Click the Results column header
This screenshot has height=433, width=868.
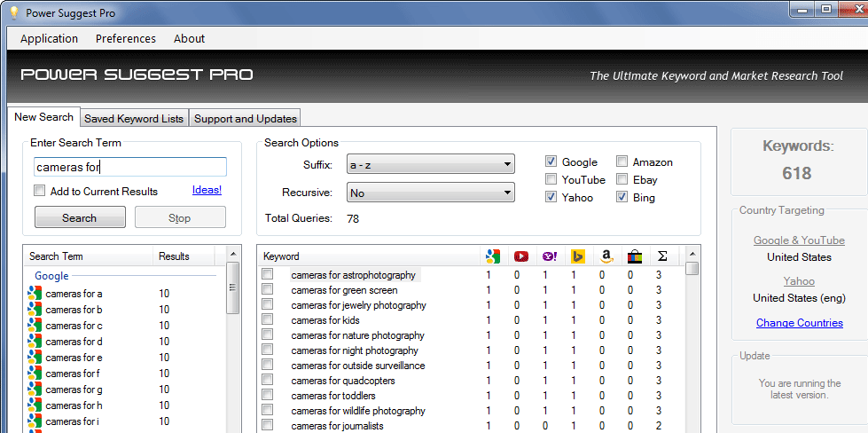(x=184, y=256)
